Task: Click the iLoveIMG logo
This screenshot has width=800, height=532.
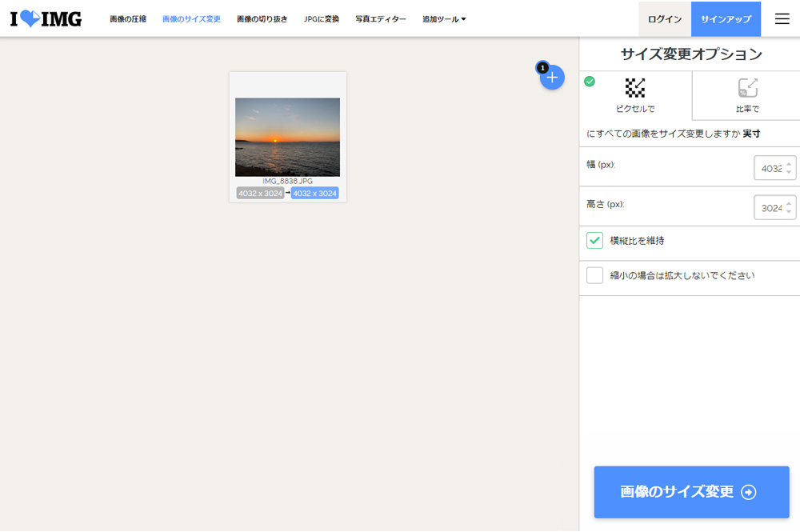Action: [46, 19]
